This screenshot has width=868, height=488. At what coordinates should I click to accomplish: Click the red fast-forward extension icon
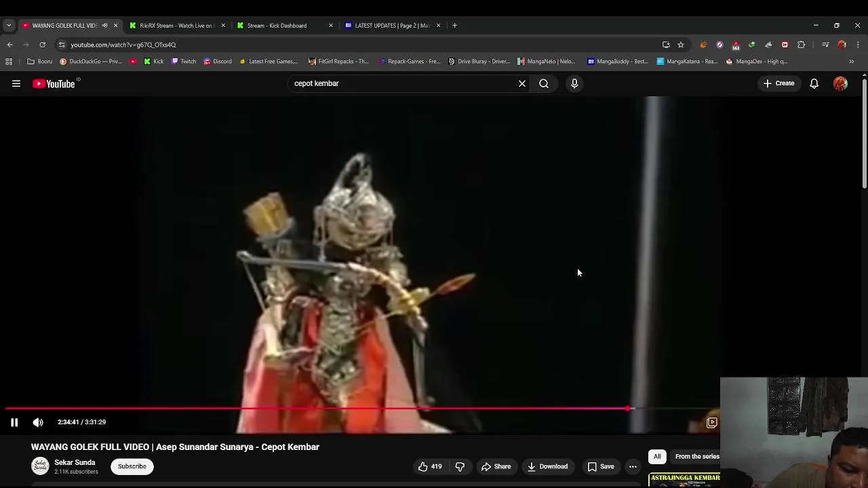(x=785, y=45)
